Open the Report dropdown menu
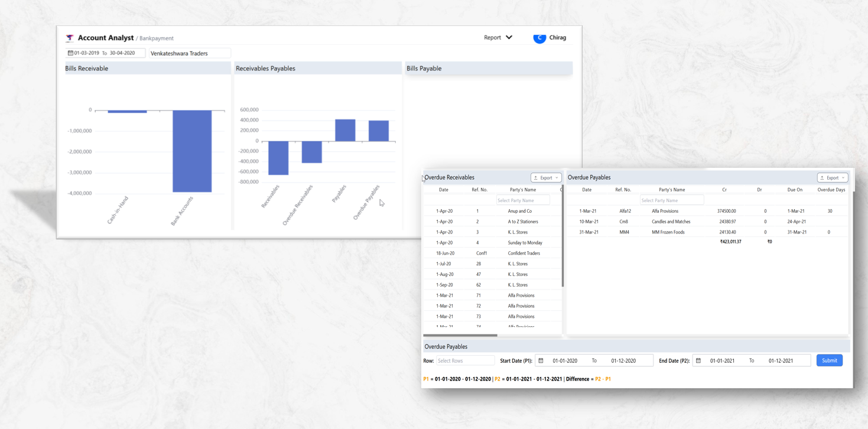 click(x=498, y=38)
